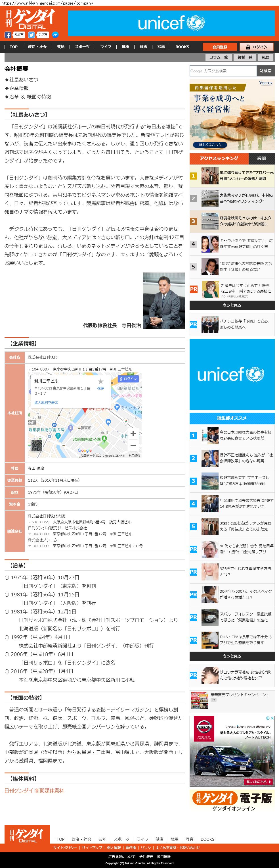This screenshot has width=279, height=868.
Task: Click the map ログイン button
Action: [128, 379]
